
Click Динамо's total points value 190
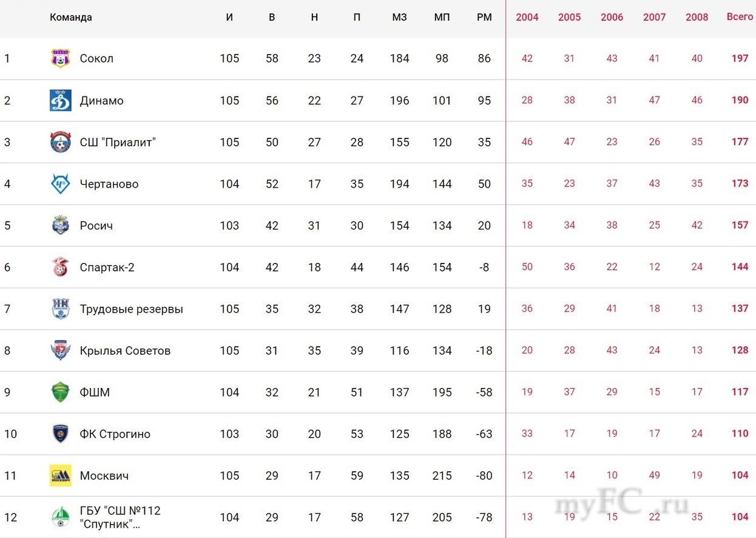tap(740, 100)
